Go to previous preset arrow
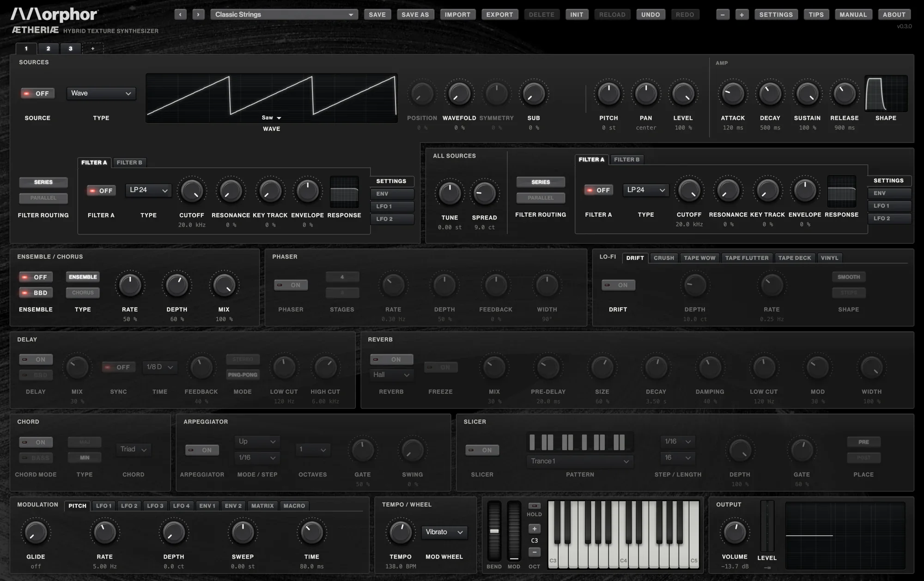The width and height of the screenshot is (924, 581). pos(180,14)
